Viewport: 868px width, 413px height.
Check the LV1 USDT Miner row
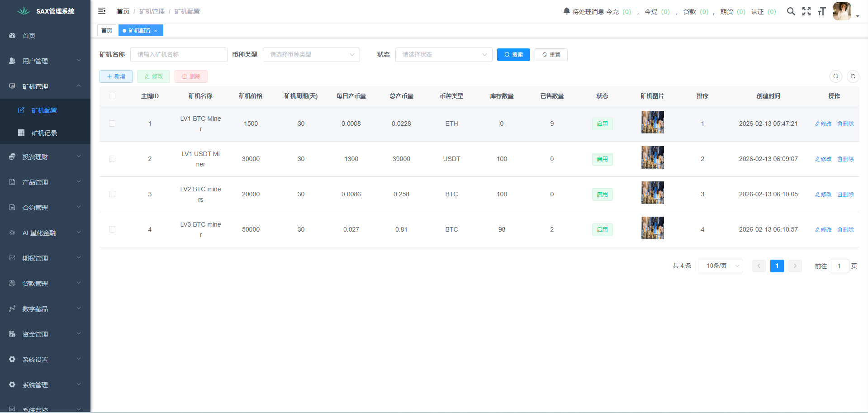click(112, 159)
